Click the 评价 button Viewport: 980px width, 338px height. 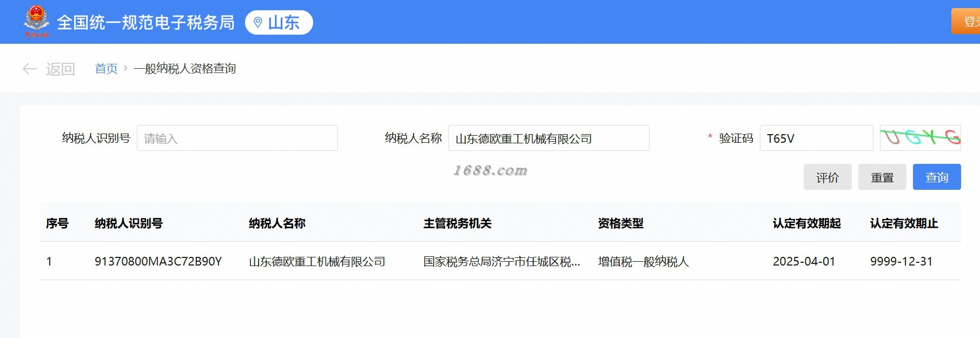point(827,177)
